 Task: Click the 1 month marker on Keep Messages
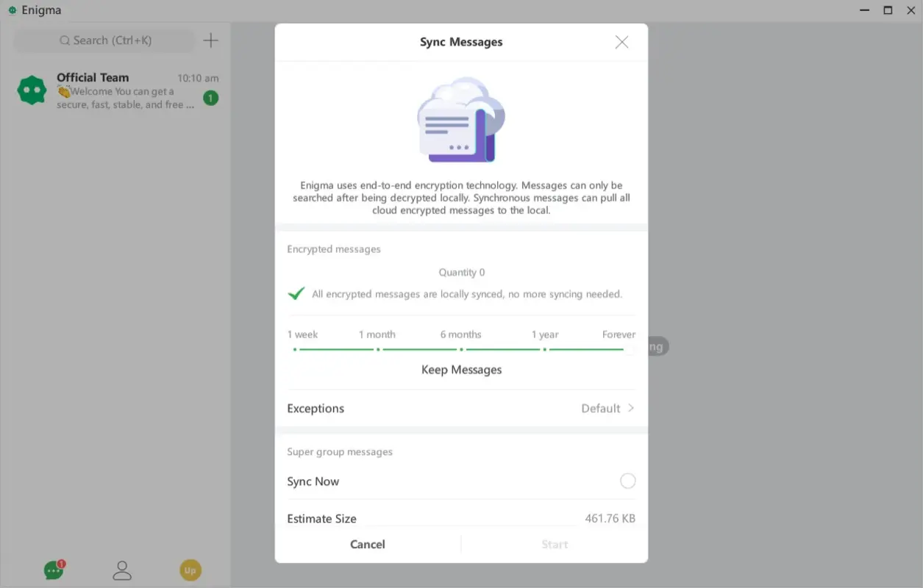(377, 351)
